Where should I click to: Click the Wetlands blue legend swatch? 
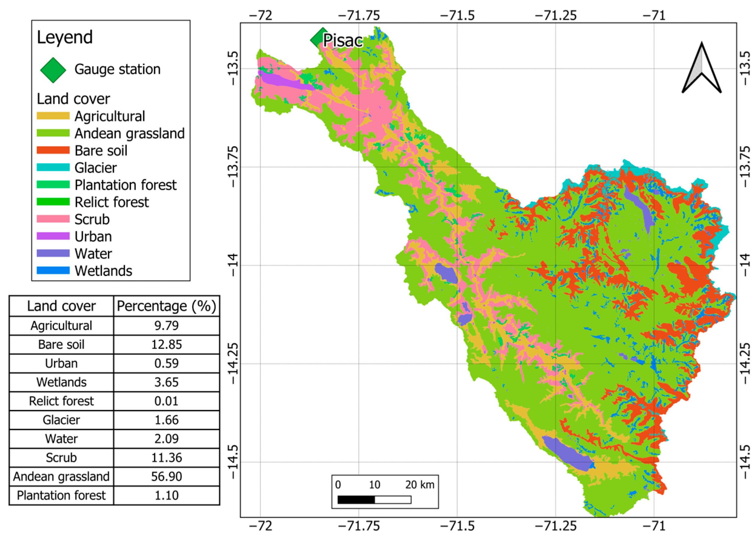click(x=53, y=271)
